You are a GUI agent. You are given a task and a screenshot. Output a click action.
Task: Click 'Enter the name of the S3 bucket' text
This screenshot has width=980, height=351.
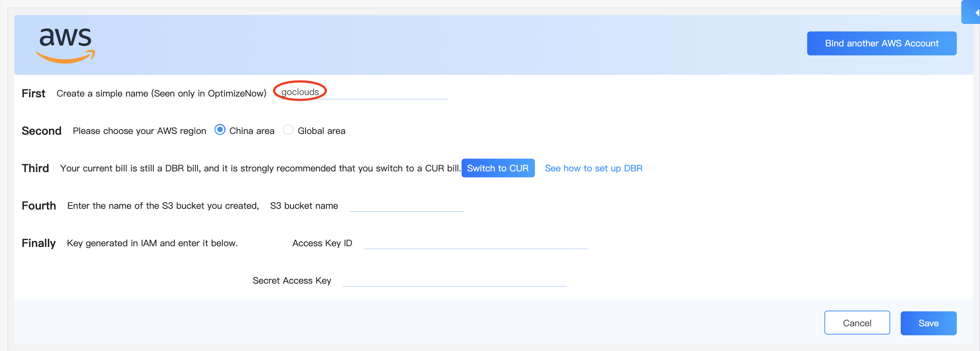163,205
